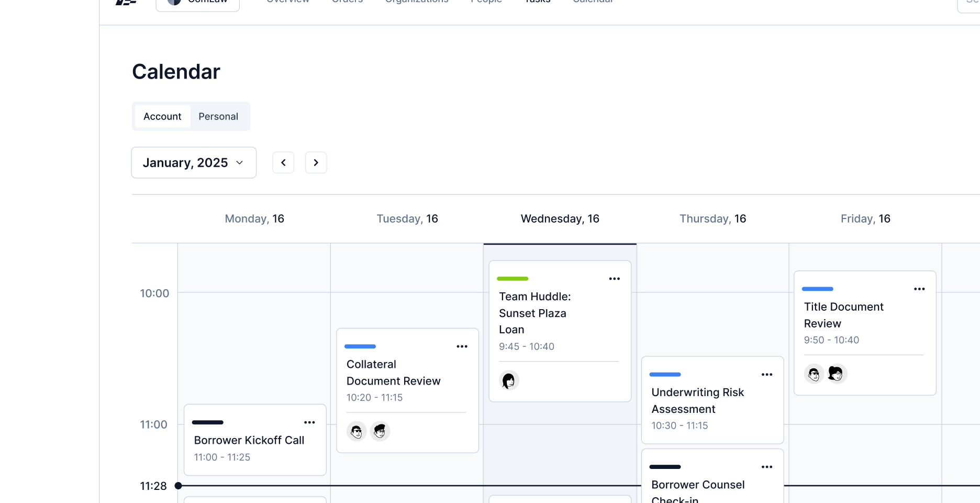Click the 11:28 current time marker dot
The height and width of the screenshot is (503, 980).
179,486
